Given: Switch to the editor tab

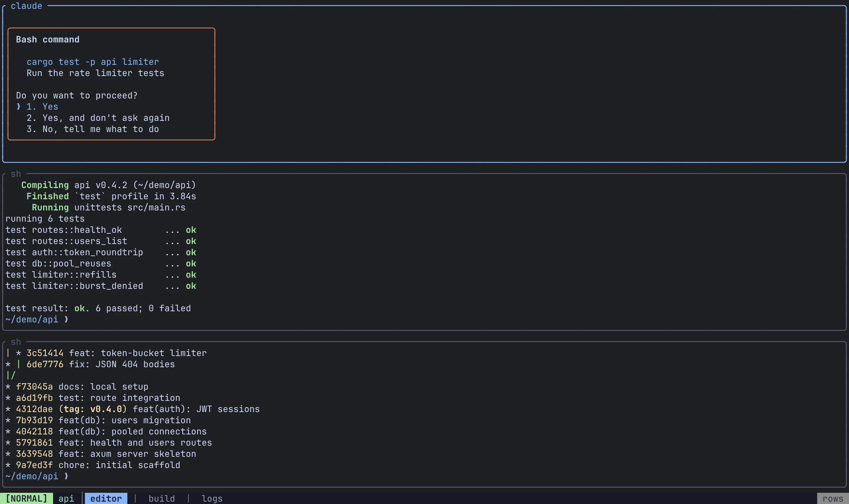Looking at the screenshot, I should 106,498.
